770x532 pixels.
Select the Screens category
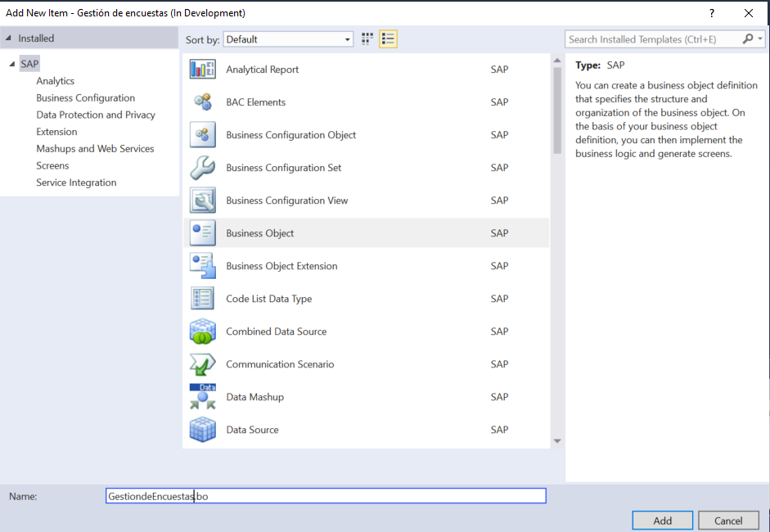(52, 165)
